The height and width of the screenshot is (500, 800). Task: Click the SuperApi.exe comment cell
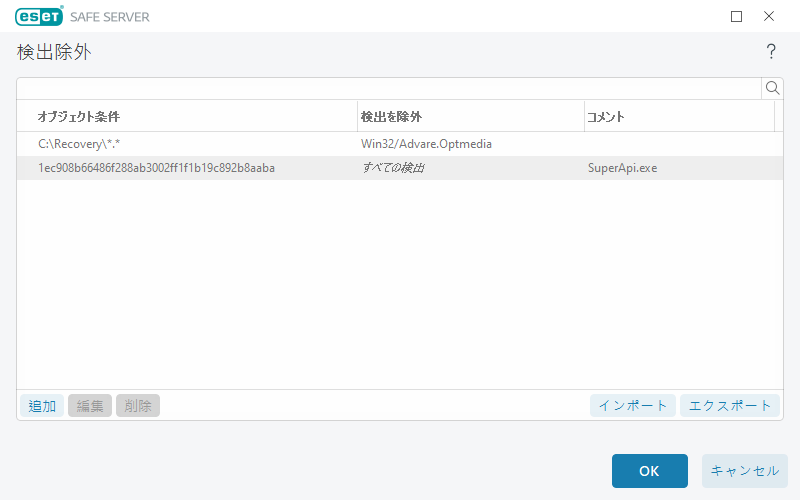tap(622, 168)
